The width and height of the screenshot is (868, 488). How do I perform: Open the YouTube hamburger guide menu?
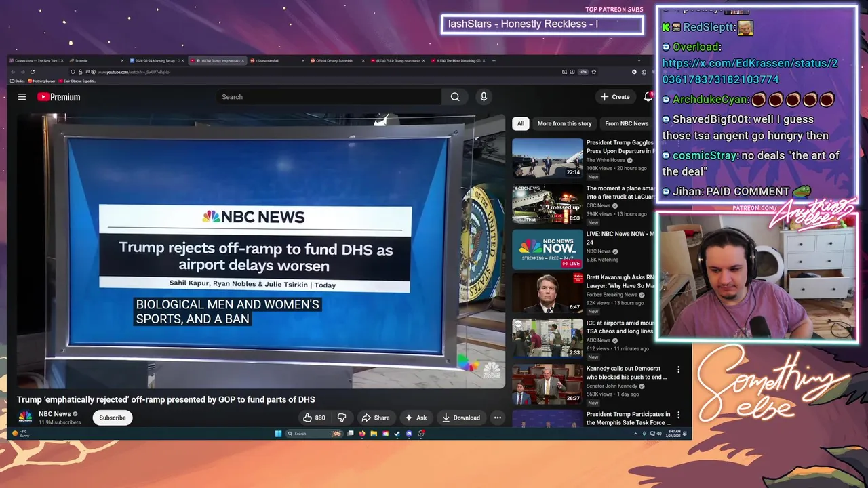[x=22, y=97]
